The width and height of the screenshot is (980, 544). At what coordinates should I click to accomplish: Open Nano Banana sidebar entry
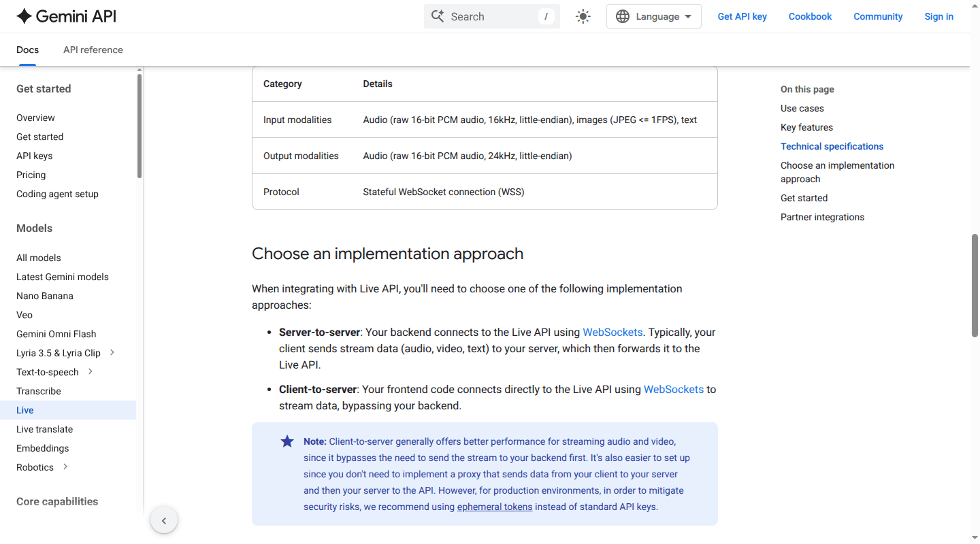pos(44,296)
